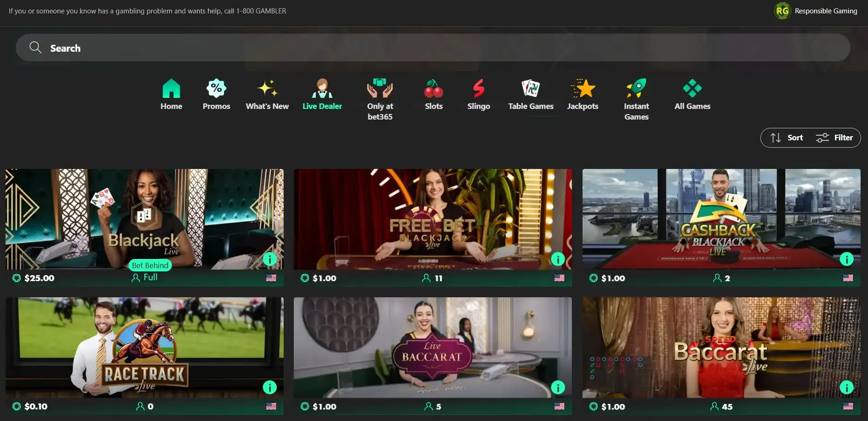Select the Slots cherry icon

(433, 89)
